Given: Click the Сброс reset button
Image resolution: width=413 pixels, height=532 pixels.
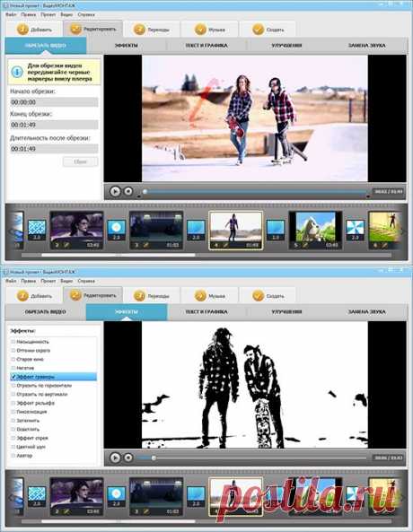Looking at the screenshot, I should (x=80, y=161).
